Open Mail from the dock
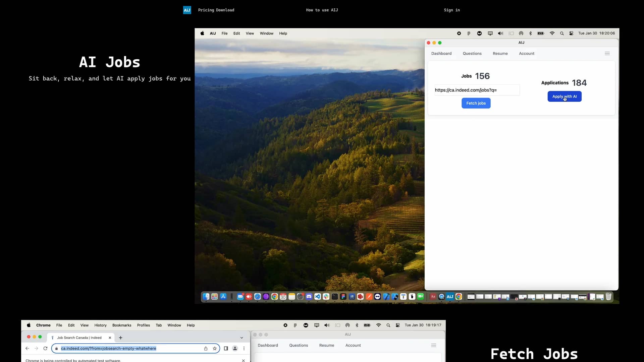 [240, 297]
